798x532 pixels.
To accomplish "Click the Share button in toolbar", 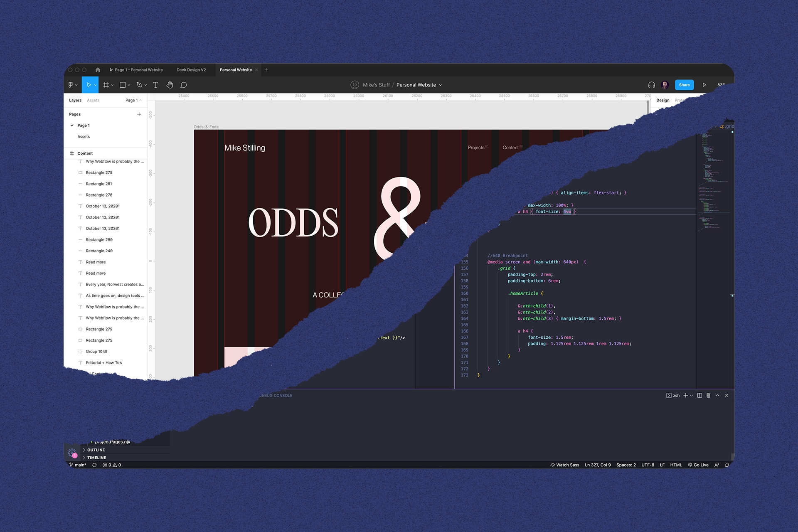I will 685,84.
